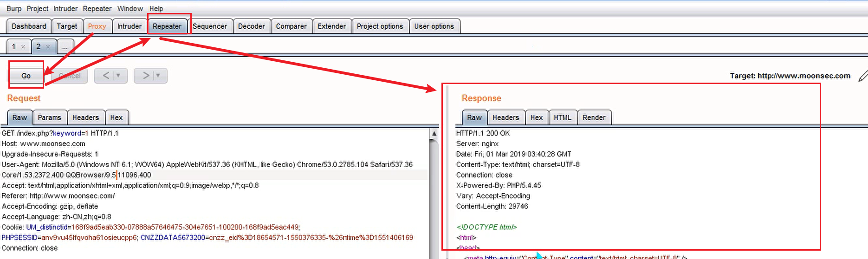Switch to the Intruder tool tab
The width and height of the screenshot is (868, 259).
pos(130,26)
